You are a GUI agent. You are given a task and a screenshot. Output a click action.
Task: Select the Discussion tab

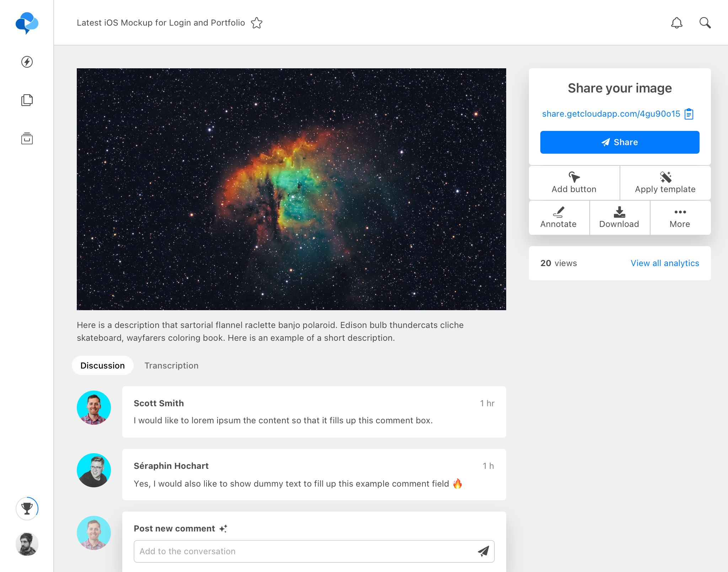tap(102, 366)
